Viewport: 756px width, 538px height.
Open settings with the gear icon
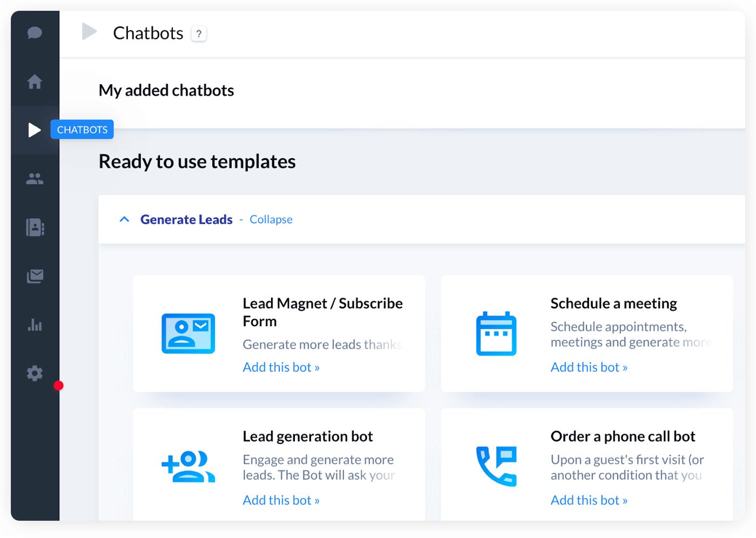pos(35,373)
